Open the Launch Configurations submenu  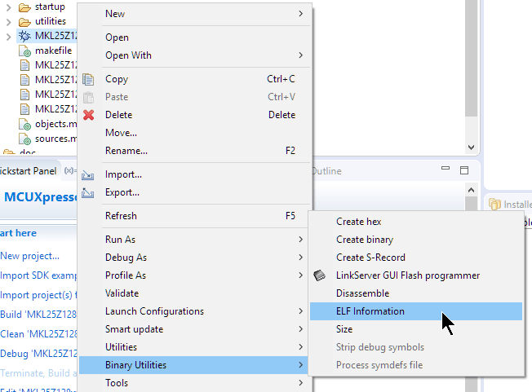194,311
